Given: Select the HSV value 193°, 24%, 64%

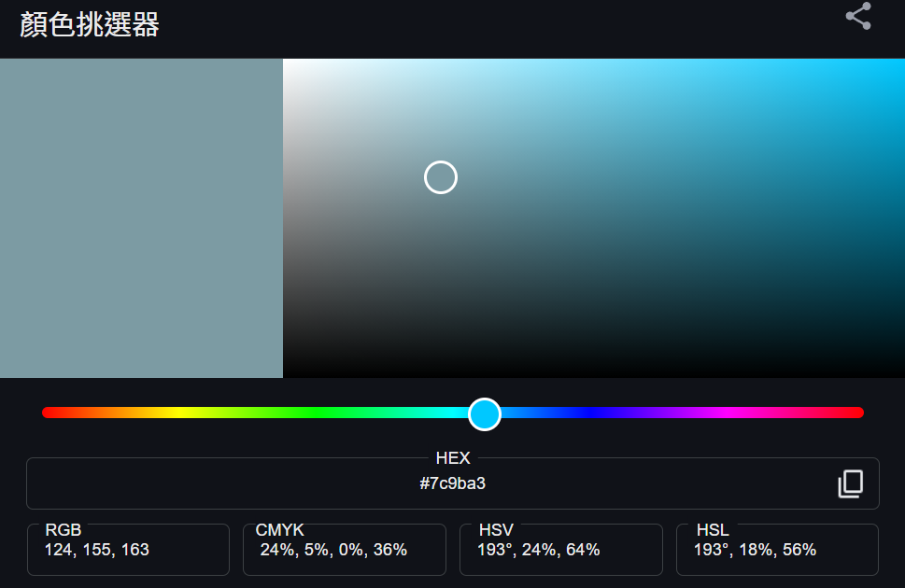Looking at the screenshot, I should pos(539,550).
